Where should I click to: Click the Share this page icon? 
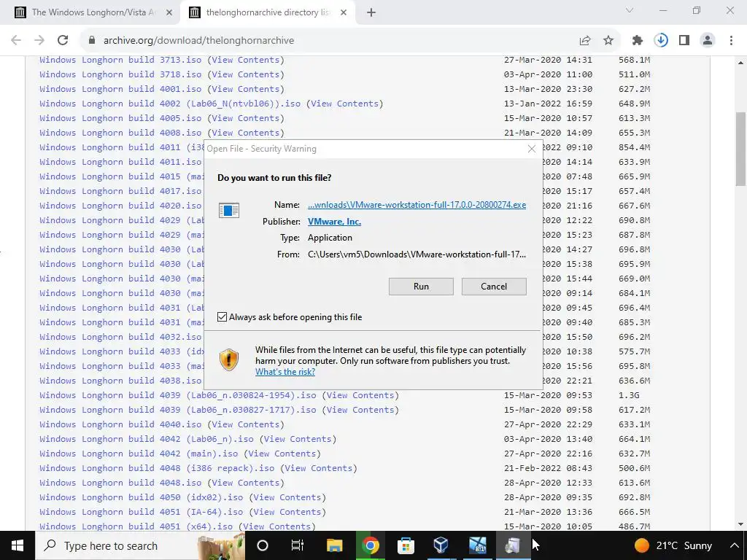[x=585, y=41]
